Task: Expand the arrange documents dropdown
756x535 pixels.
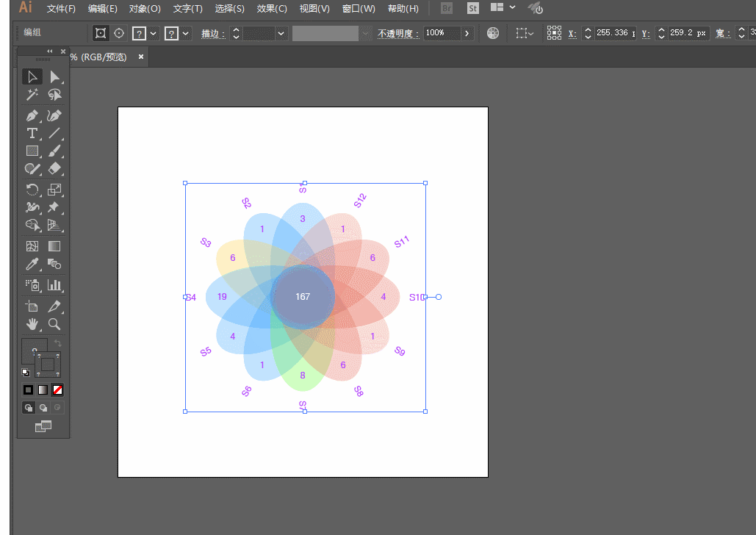Action: point(512,7)
